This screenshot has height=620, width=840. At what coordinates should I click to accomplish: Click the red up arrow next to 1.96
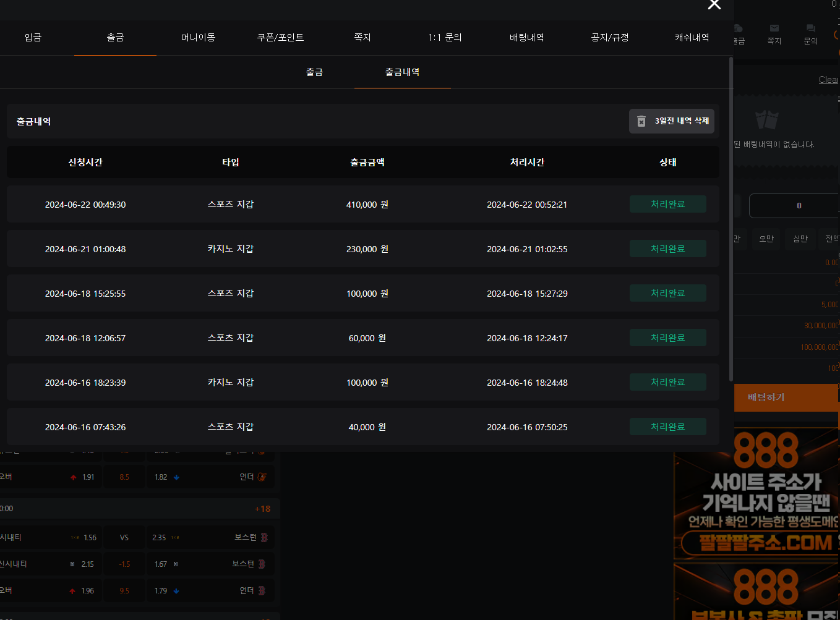click(x=73, y=591)
